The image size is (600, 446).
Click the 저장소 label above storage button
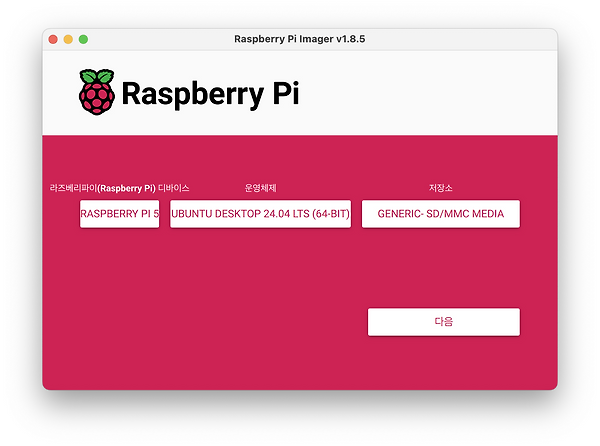(x=440, y=187)
